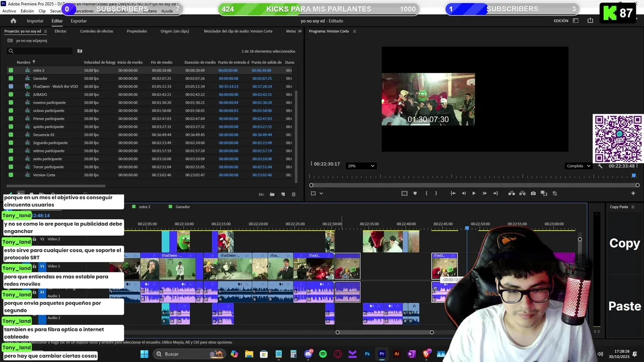Image resolution: width=644 pixels, height=362 pixels.
Task: Click the Play button in Program monitor
Action: tap(474, 194)
